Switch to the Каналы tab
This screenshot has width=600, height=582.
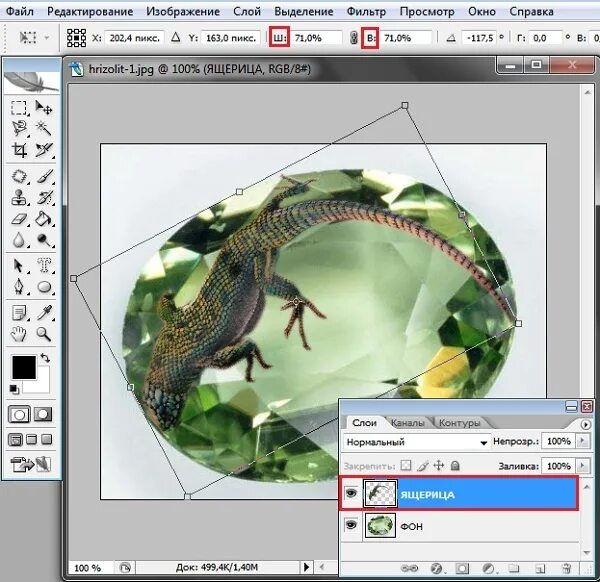click(408, 423)
